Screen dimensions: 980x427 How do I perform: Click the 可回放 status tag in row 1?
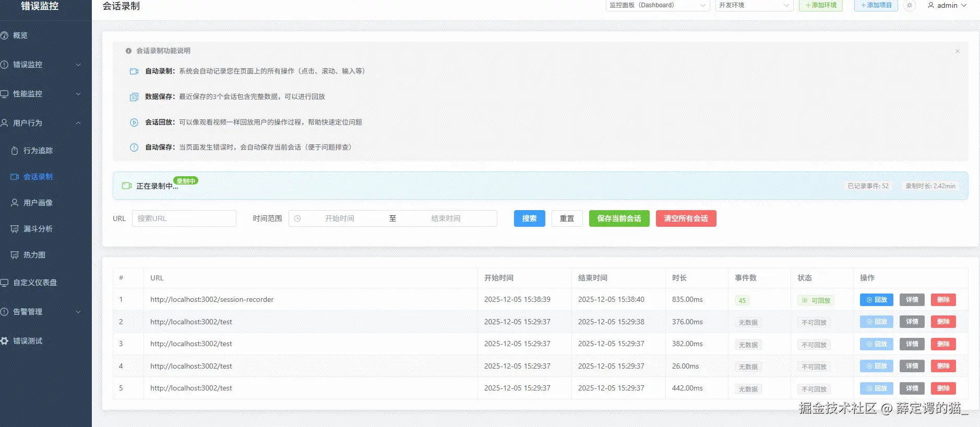click(x=816, y=300)
